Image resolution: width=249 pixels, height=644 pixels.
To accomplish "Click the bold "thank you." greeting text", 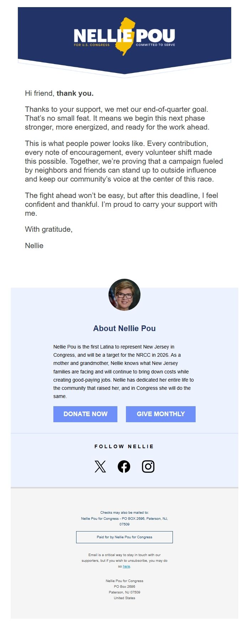I will 75,94.
